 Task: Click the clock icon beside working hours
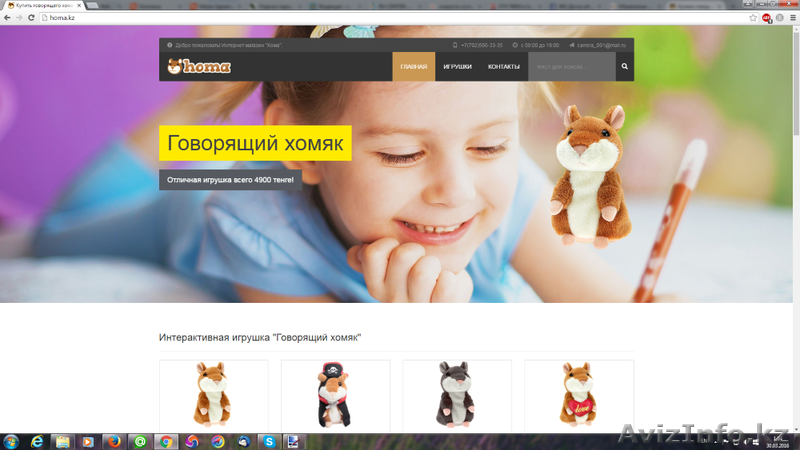(515, 45)
